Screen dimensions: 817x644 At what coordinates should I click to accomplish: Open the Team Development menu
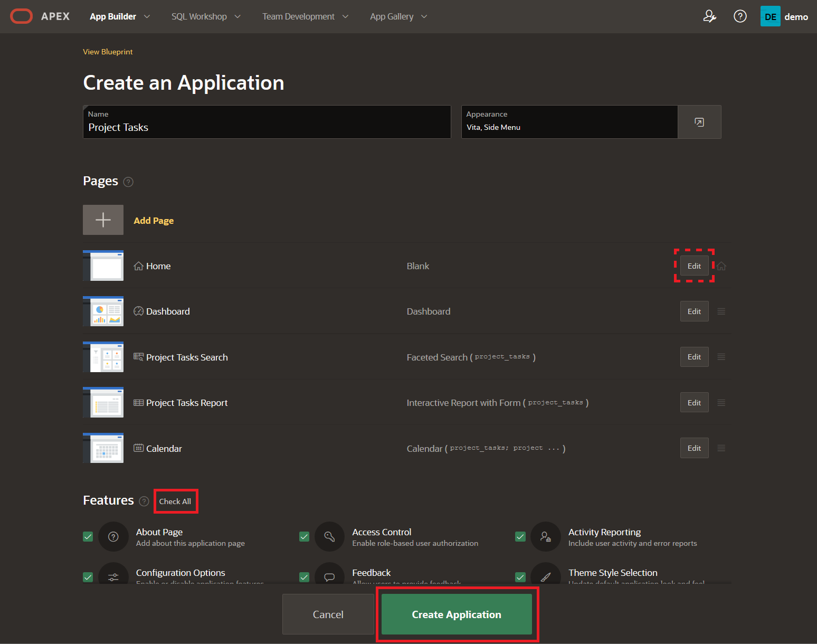(299, 16)
